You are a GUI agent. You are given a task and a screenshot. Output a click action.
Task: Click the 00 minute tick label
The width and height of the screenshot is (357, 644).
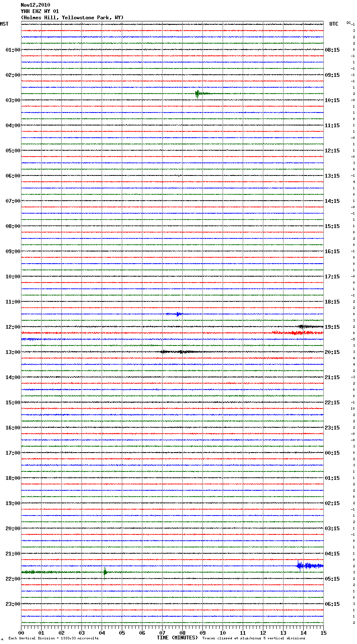tap(21, 633)
